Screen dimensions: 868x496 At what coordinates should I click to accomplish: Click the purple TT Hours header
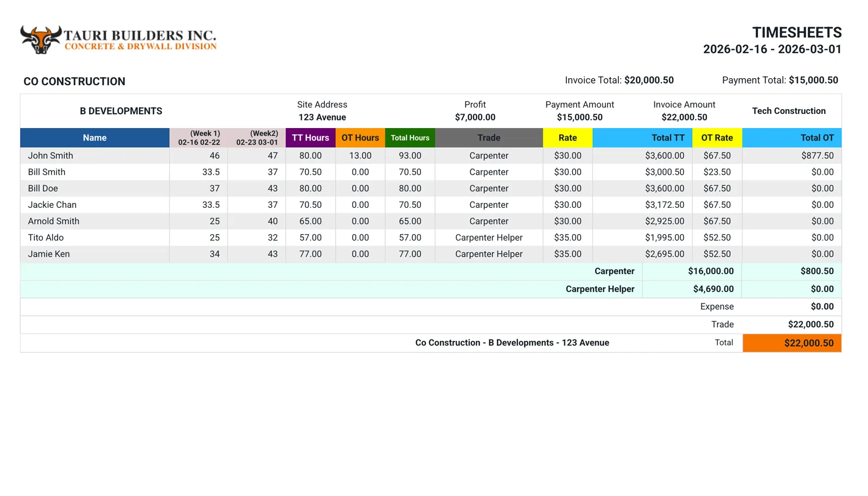point(310,138)
